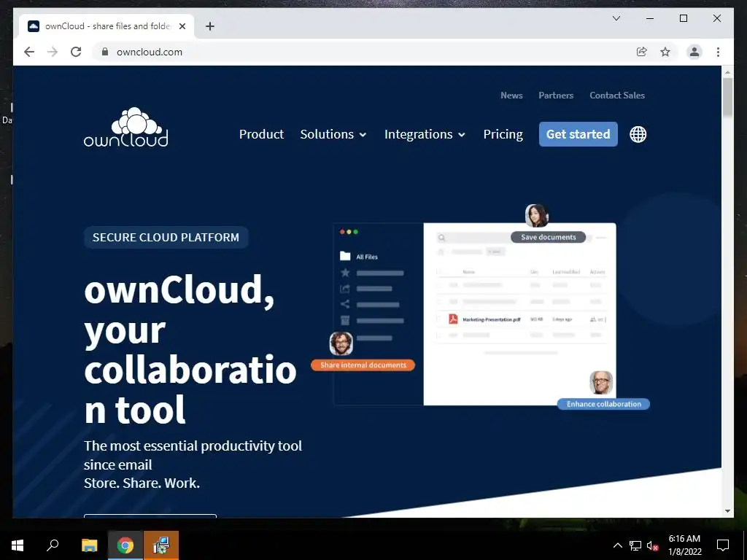The height and width of the screenshot is (560, 747).
Task: Click the installer taskbar icon
Action: click(161, 545)
